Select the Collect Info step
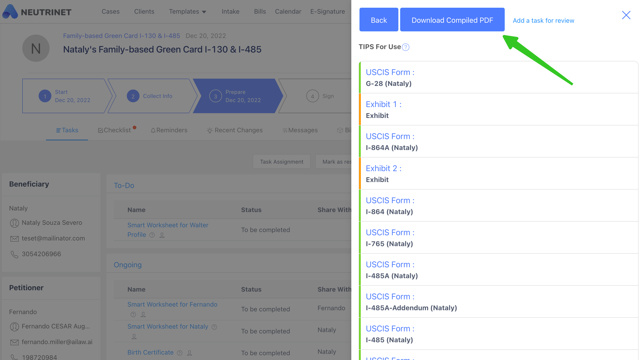 click(x=152, y=96)
